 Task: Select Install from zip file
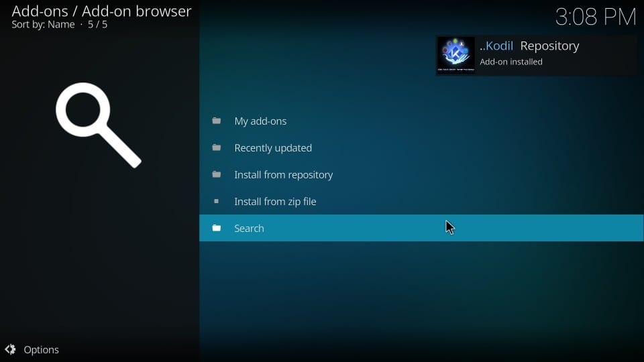tap(421, 201)
